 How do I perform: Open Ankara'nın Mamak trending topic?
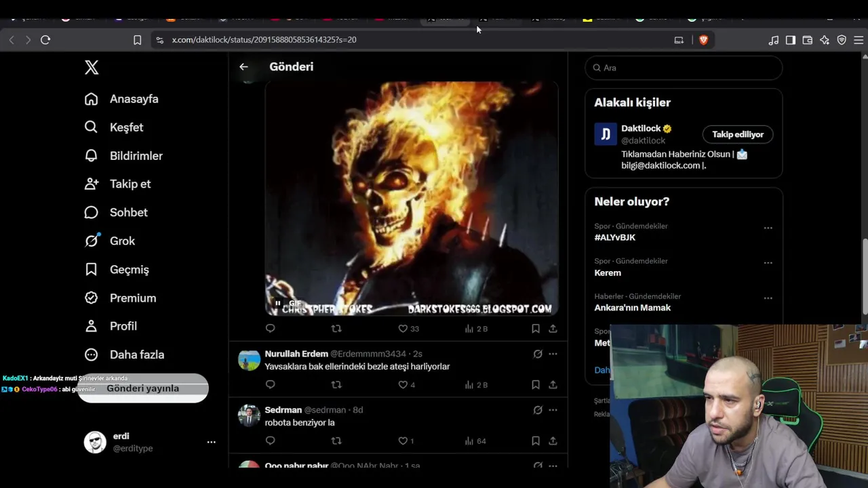coord(633,308)
